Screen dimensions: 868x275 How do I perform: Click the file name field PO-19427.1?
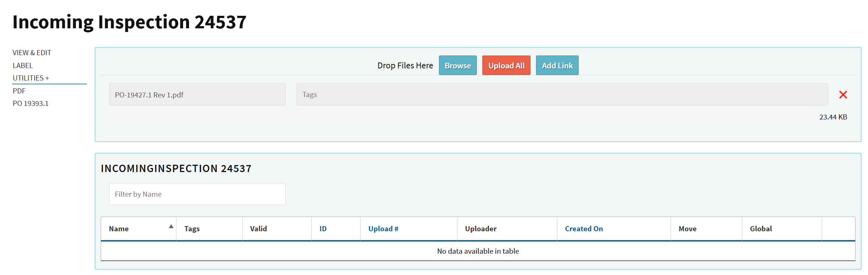(x=197, y=94)
